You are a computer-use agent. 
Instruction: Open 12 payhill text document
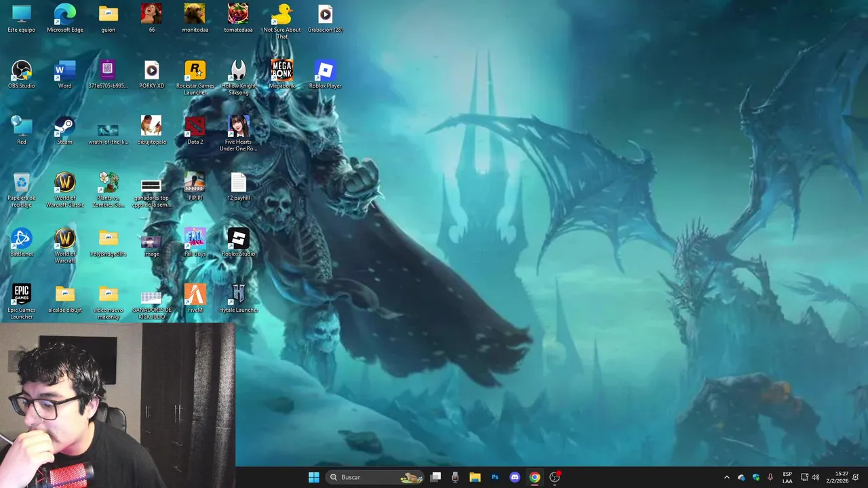[238, 186]
